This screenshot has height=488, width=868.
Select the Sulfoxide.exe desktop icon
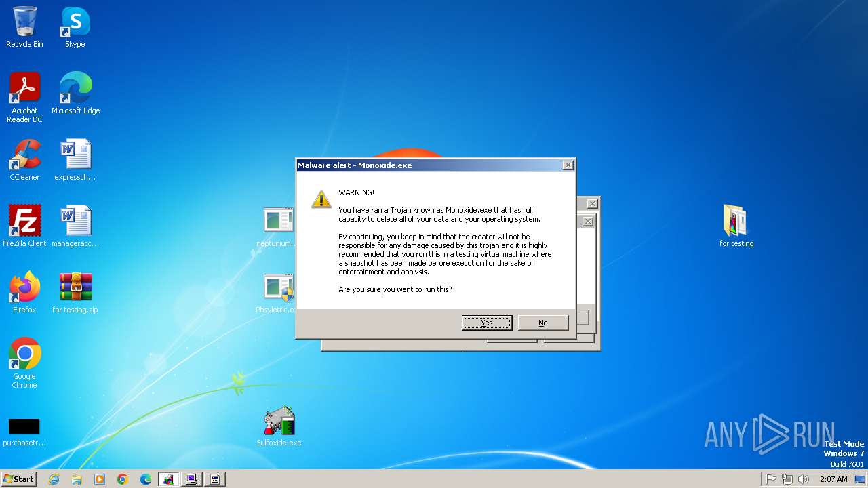[279, 426]
